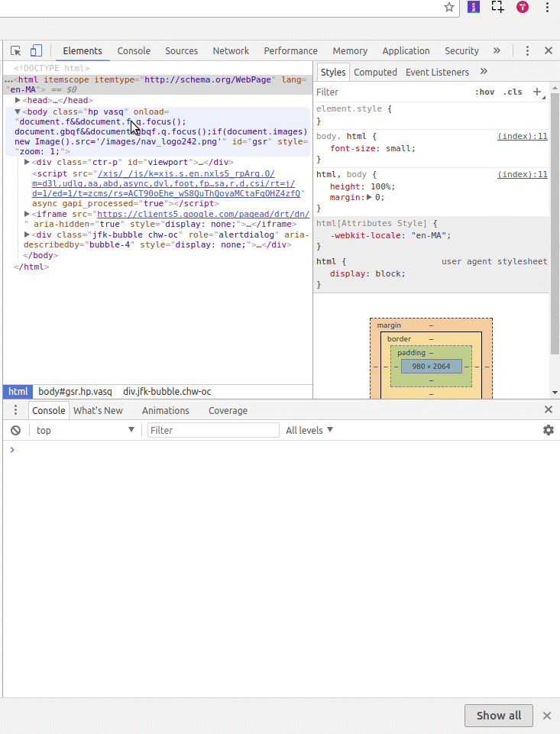Image resolution: width=560 pixels, height=734 pixels.
Task: Expand the viewport div node
Action: 28,162
